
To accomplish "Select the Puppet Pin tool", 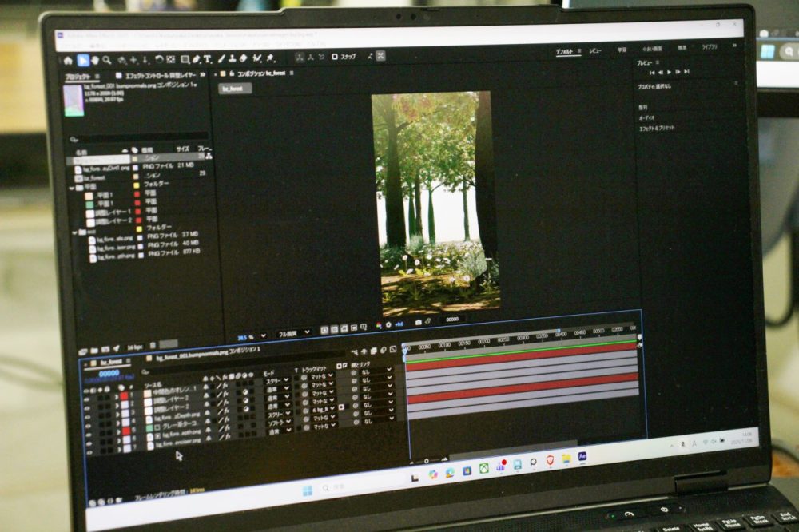I will (271, 58).
